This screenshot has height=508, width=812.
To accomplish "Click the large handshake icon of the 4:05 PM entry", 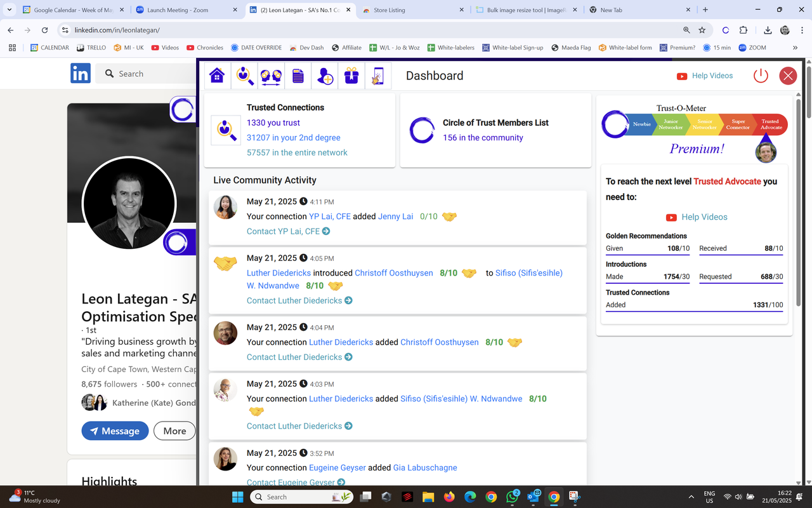I will 226,263.
